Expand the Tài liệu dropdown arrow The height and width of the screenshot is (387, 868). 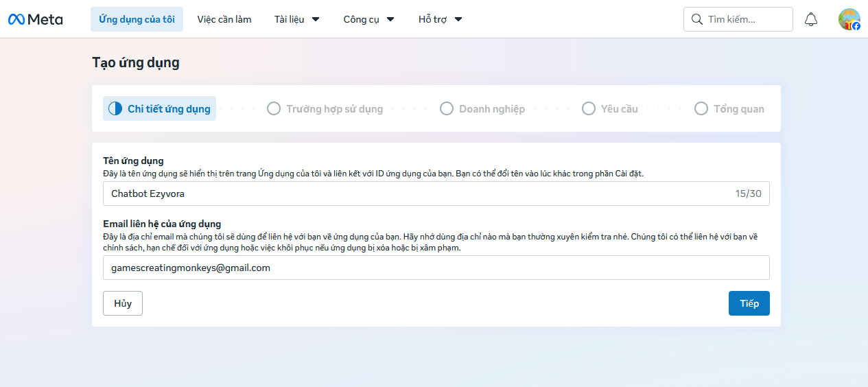click(x=316, y=19)
